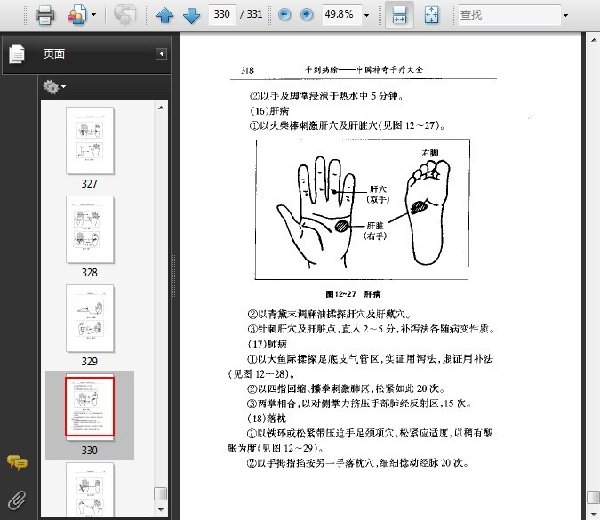
Task: Go to previous page with up arrow
Action: tap(165, 15)
